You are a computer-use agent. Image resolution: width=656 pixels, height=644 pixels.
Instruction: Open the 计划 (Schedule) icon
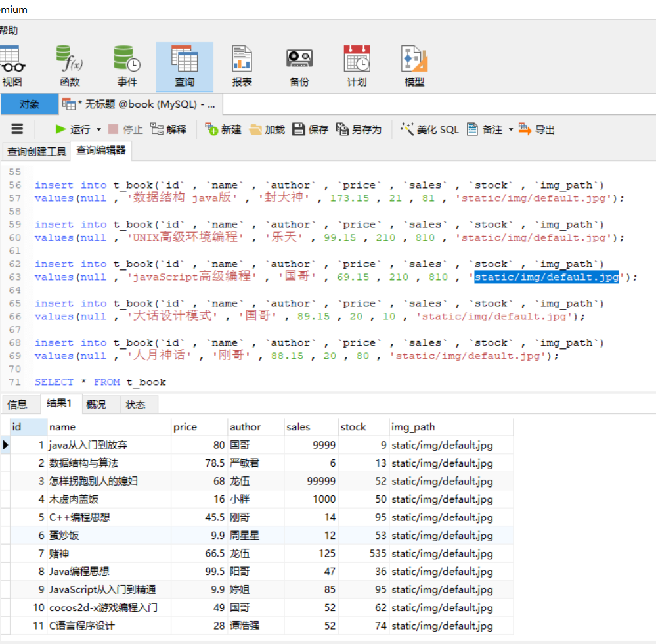tap(357, 66)
